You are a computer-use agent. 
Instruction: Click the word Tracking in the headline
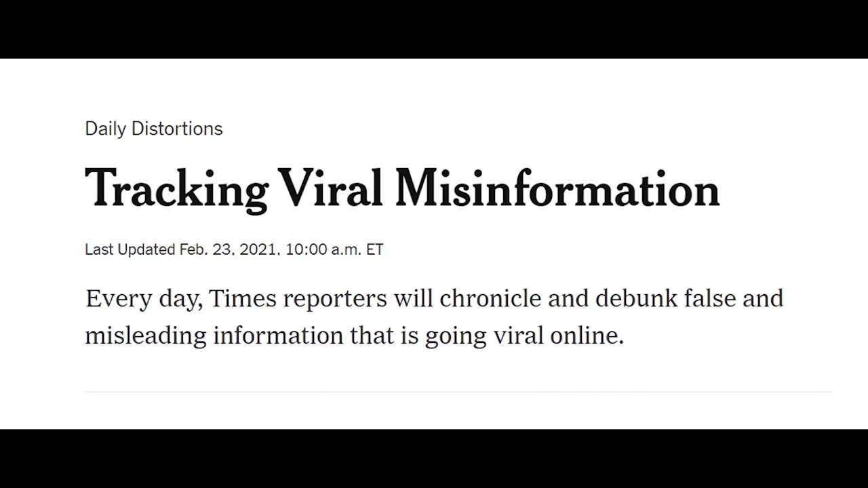pos(177,190)
